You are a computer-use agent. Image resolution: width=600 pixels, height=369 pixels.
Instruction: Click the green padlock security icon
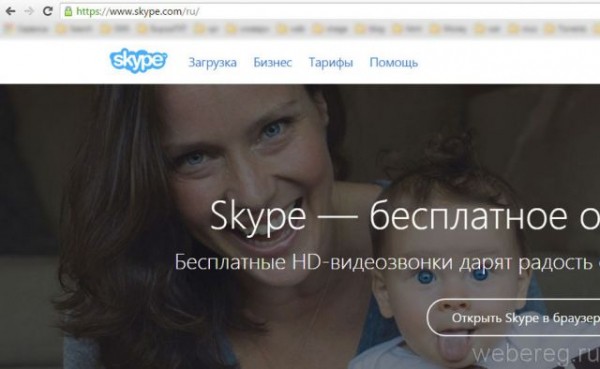(x=68, y=11)
